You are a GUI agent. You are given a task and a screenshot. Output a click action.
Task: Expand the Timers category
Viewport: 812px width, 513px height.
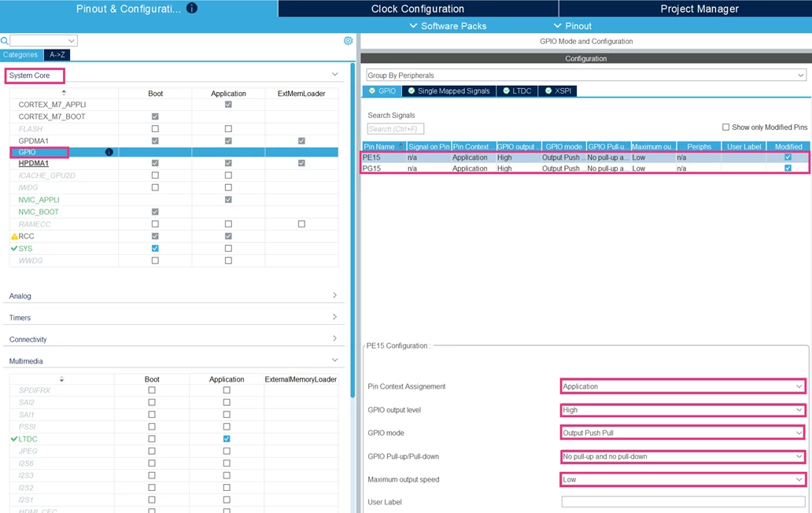coord(334,317)
